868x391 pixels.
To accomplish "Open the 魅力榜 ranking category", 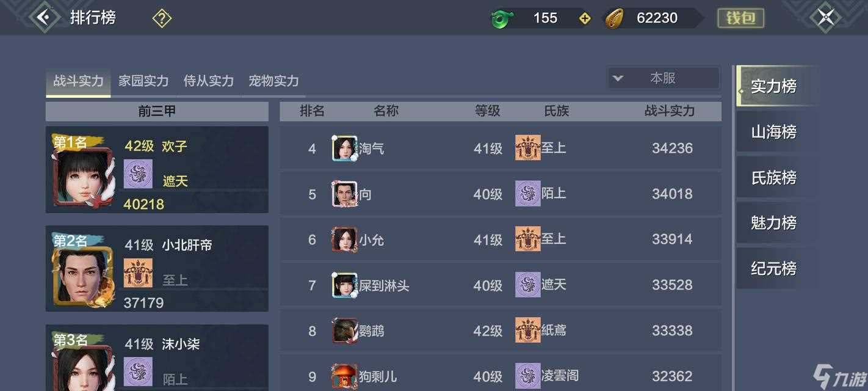I will click(x=774, y=223).
